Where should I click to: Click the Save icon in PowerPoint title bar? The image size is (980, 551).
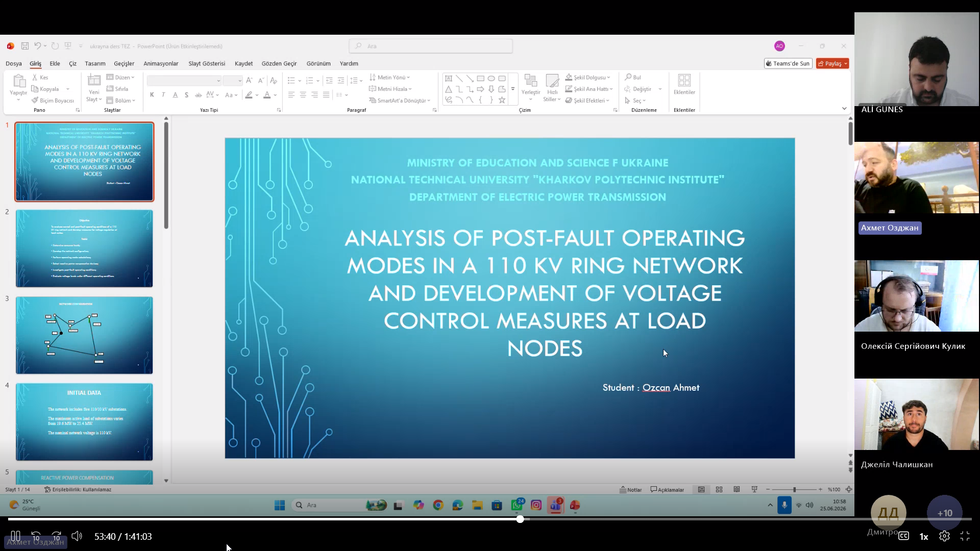(24, 46)
